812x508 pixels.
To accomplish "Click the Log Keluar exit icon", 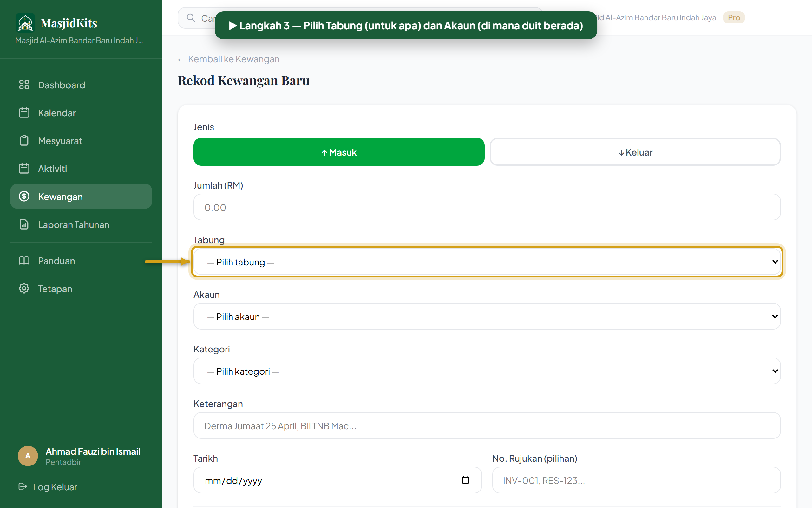I will pos(23,486).
